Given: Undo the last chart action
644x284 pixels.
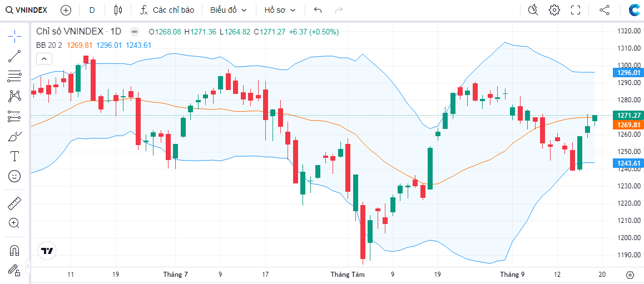Looking at the screenshot, I should pyautogui.click(x=318, y=10).
